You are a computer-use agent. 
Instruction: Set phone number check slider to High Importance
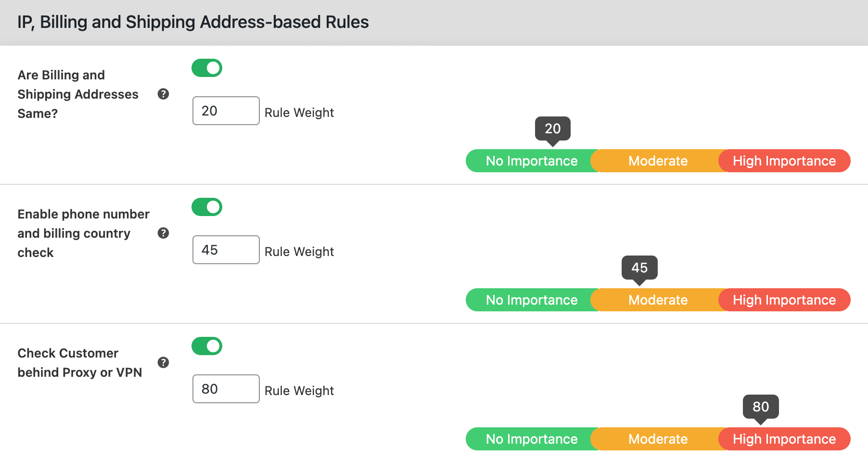(784, 300)
